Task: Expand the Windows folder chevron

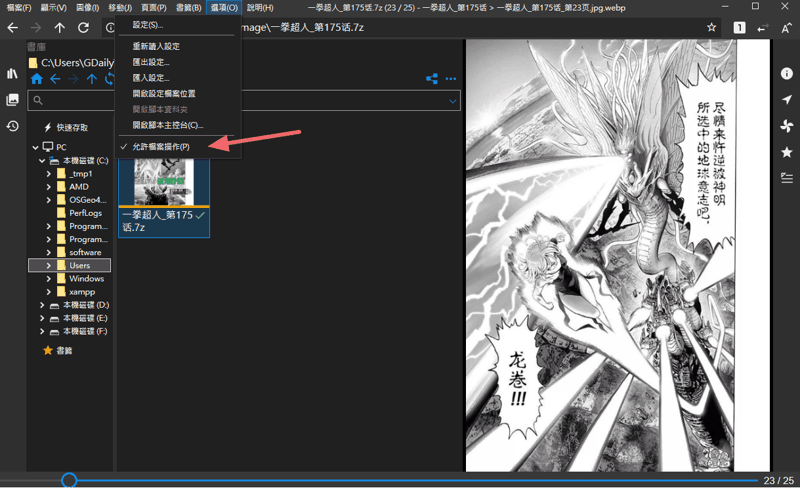Action: 48,279
